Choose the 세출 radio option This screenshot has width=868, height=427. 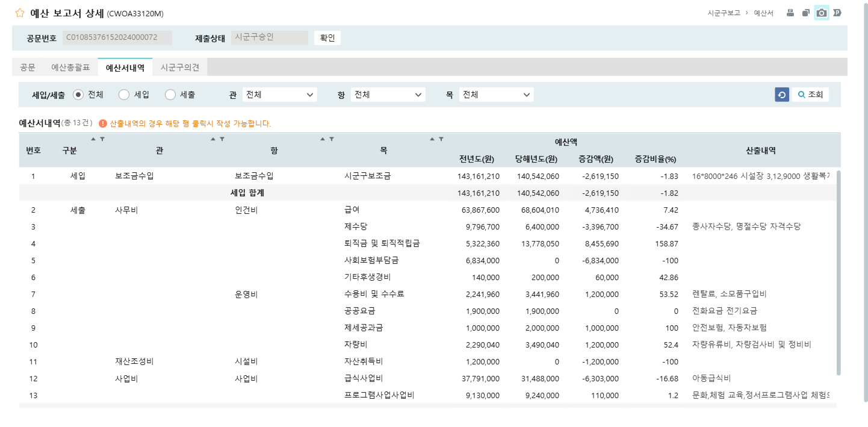[x=170, y=95]
